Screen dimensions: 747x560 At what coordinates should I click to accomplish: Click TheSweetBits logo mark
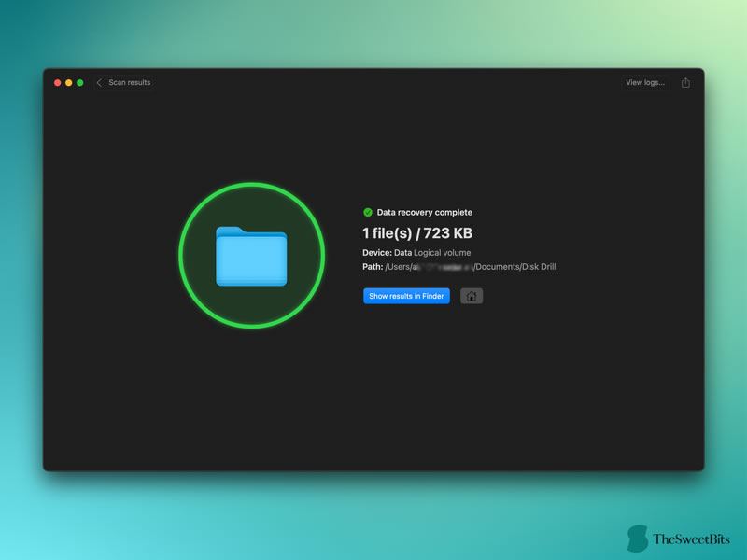tap(638, 539)
